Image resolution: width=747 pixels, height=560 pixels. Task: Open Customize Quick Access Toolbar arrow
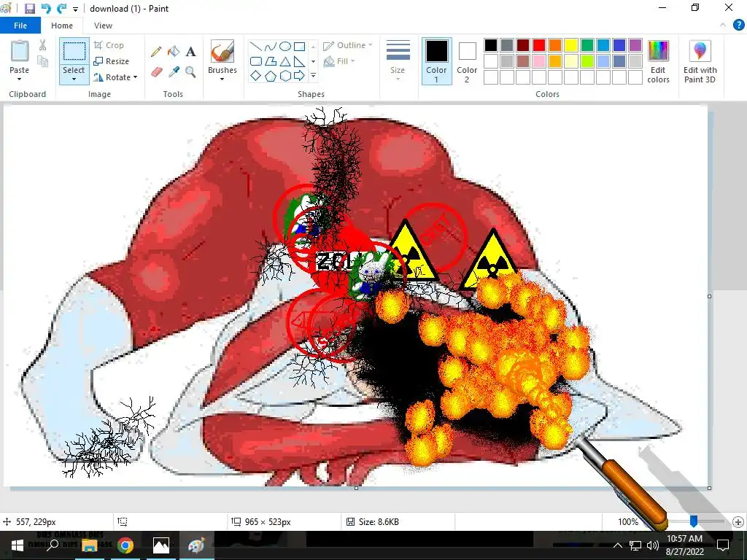point(75,9)
